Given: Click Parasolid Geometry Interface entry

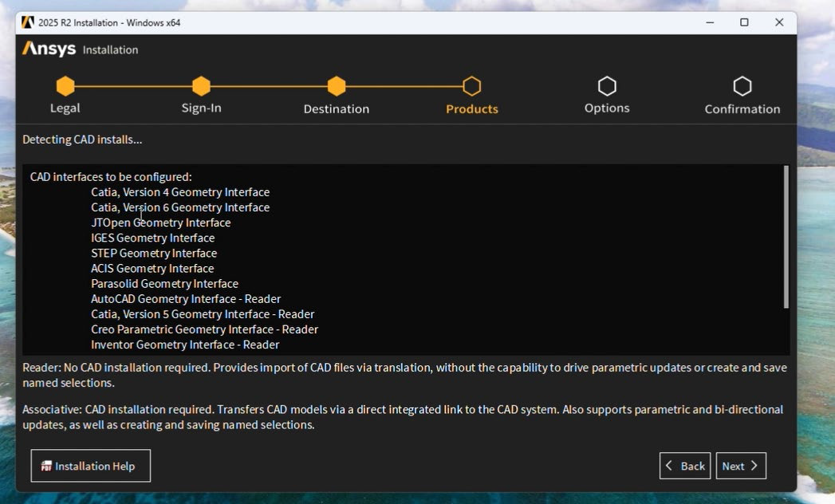Looking at the screenshot, I should pos(164,284).
